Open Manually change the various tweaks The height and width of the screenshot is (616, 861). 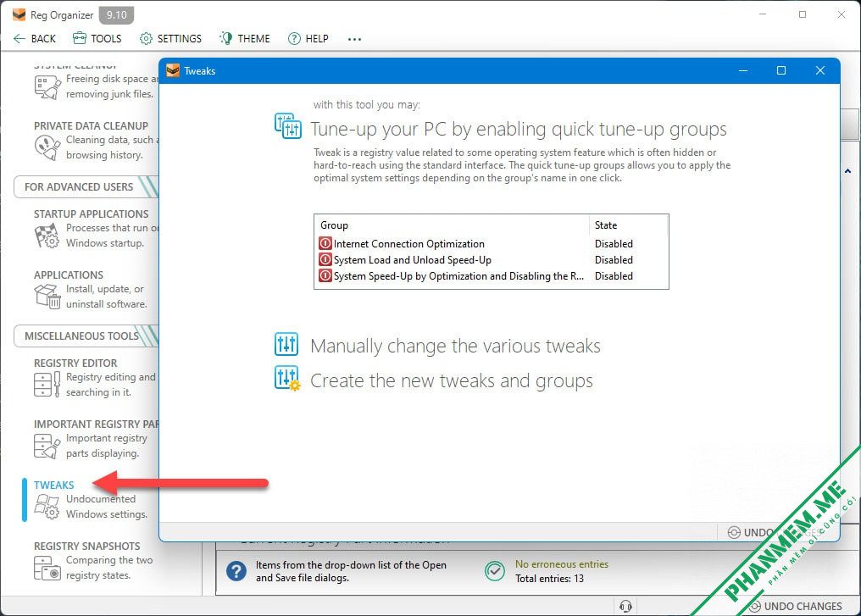point(455,346)
